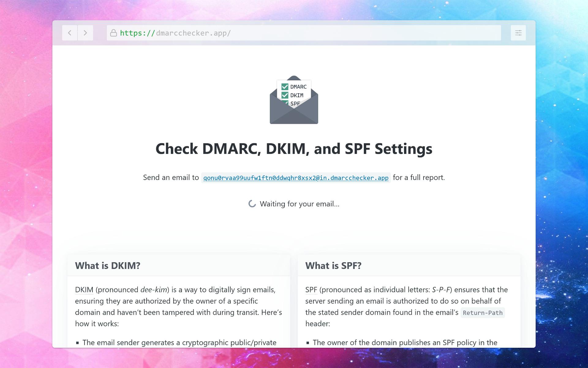Click the 'Waiting for your email...' status text
The height and width of the screenshot is (368, 588).
pos(299,203)
